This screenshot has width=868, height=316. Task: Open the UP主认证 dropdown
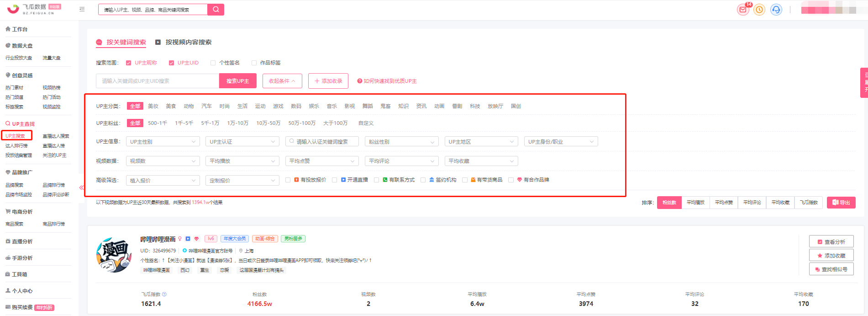pos(242,142)
